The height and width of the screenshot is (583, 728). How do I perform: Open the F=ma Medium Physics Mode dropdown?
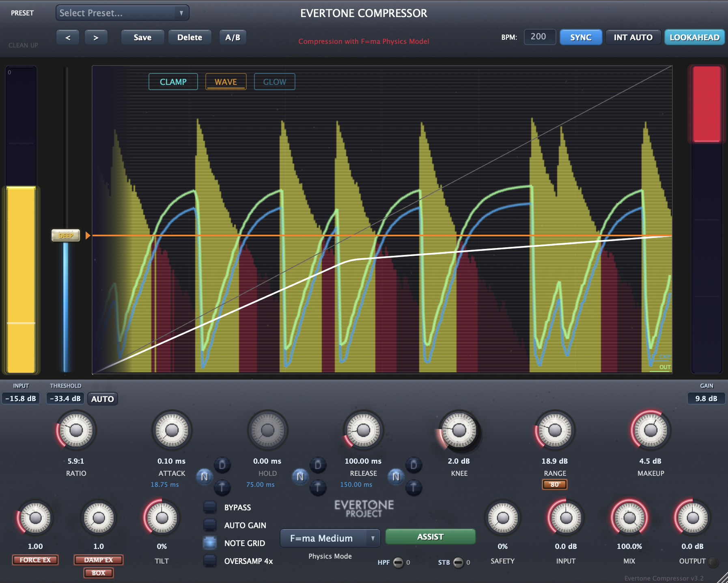(330, 538)
